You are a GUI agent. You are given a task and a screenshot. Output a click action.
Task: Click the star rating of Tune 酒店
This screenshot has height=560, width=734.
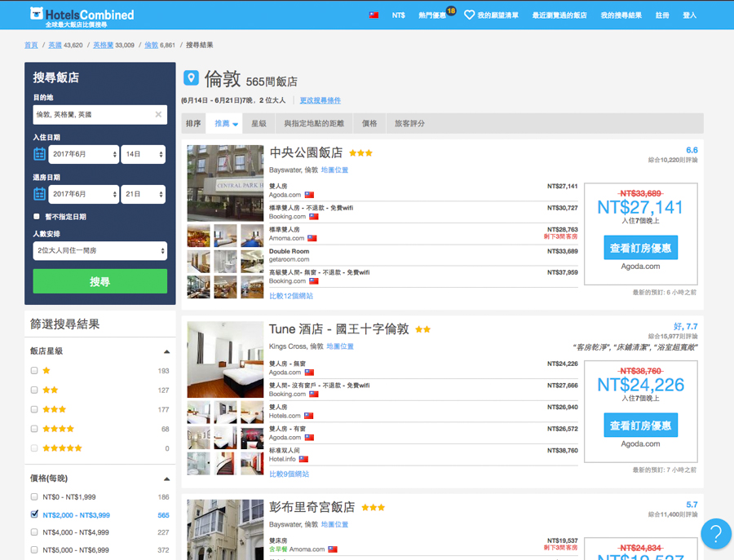422,330
